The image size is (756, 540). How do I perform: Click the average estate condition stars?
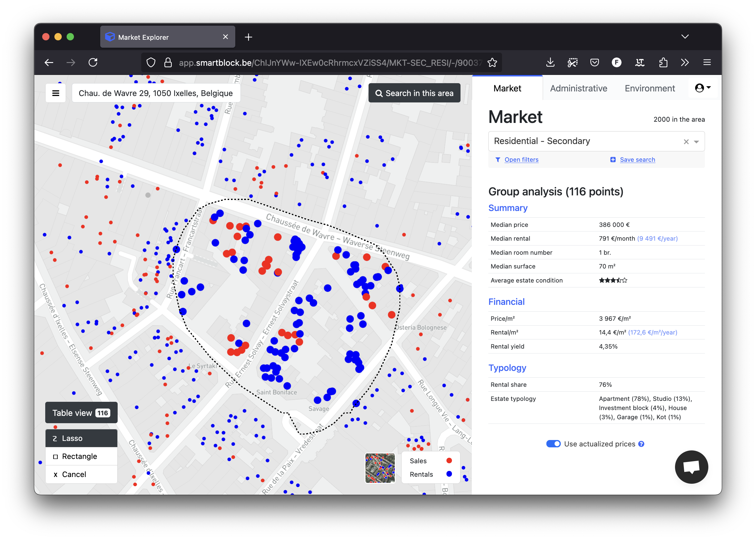613,280
